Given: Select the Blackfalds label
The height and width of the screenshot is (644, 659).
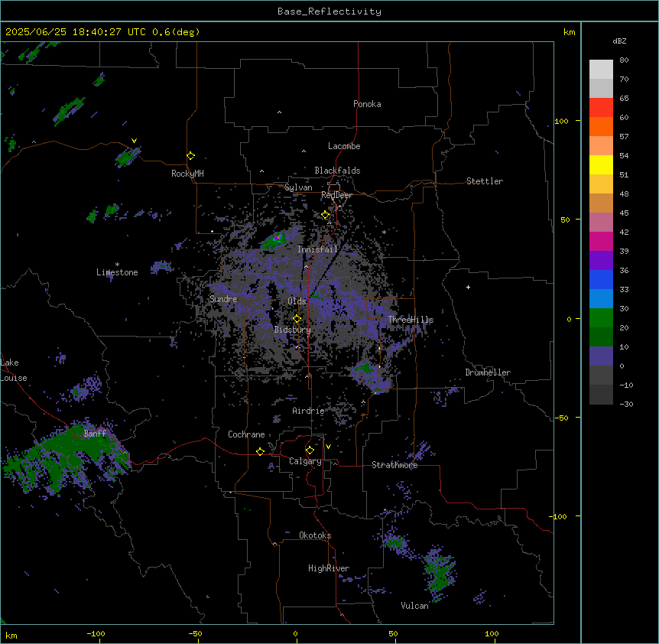Looking at the screenshot, I should click(337, 171).
